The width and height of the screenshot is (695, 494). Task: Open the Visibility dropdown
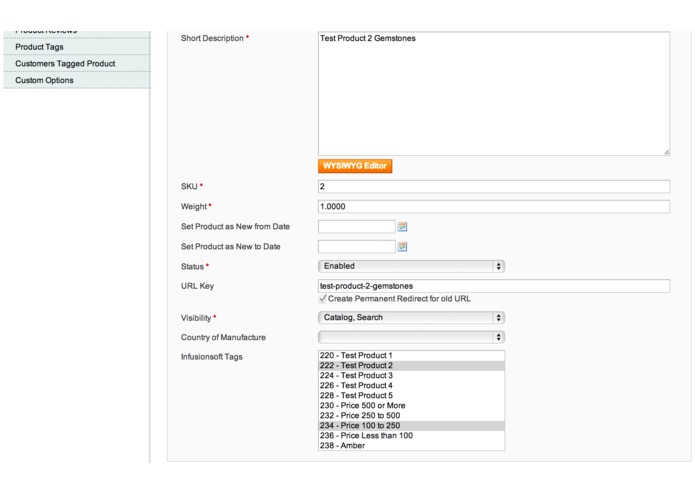pos(411,318)
